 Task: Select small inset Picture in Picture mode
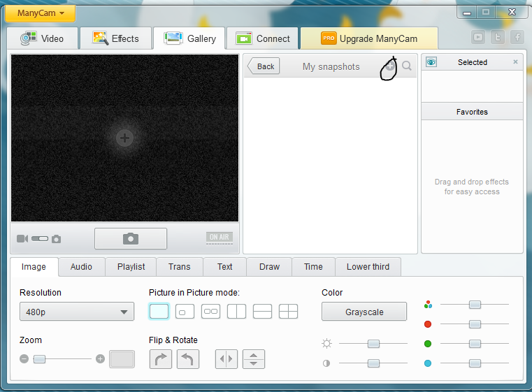[185, 312]
